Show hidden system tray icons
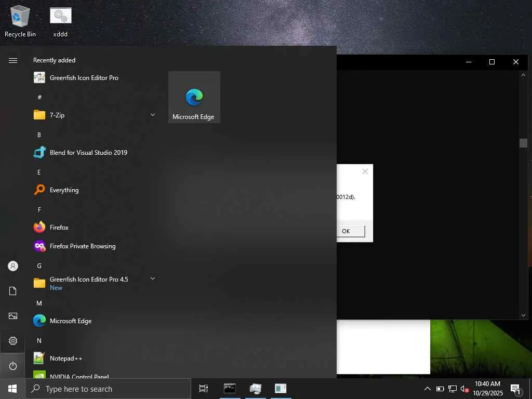Screen dimensions: 532x399 click(428, 389)
